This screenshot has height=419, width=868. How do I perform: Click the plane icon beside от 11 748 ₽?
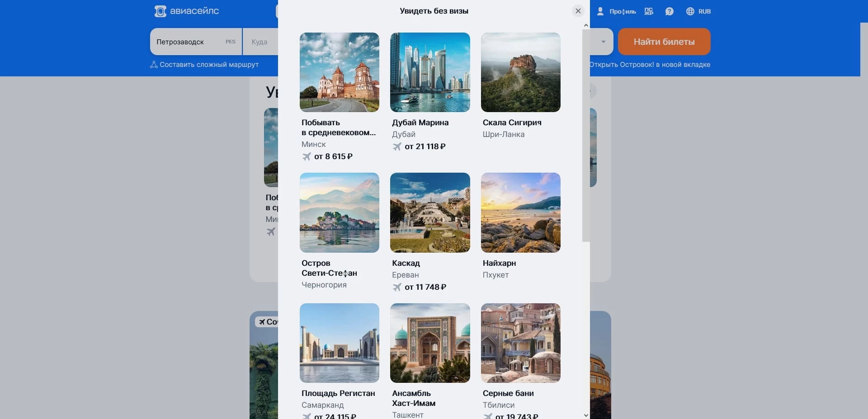coord(397,287)
